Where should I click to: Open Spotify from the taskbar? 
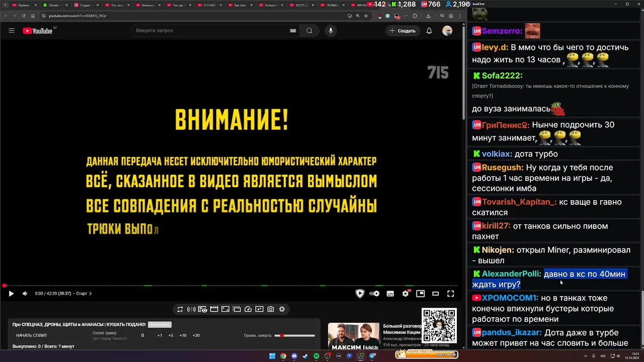[316, 356]
